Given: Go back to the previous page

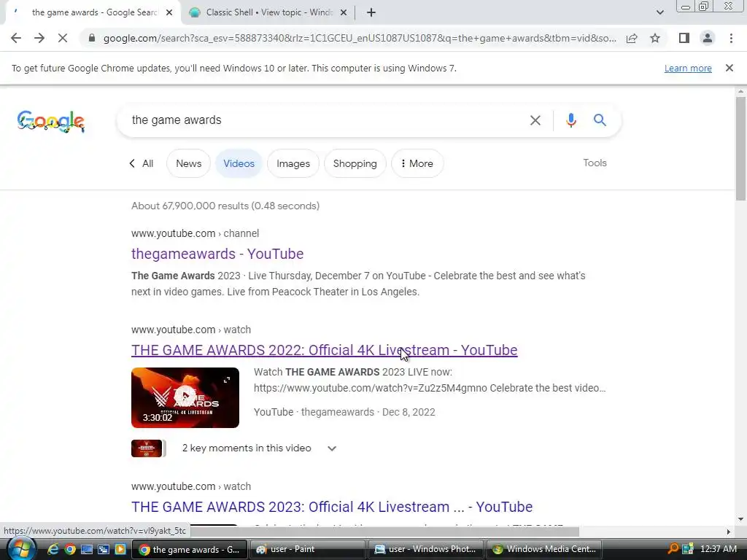Looking at the screenshot, I should click(x=16, y=38).
